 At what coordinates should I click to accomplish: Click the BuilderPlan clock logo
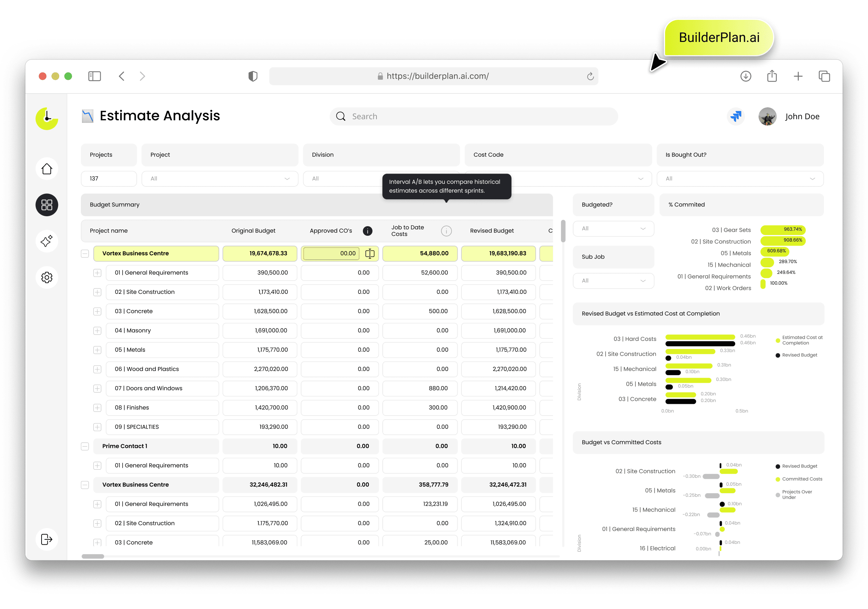[x=47, y=118]
